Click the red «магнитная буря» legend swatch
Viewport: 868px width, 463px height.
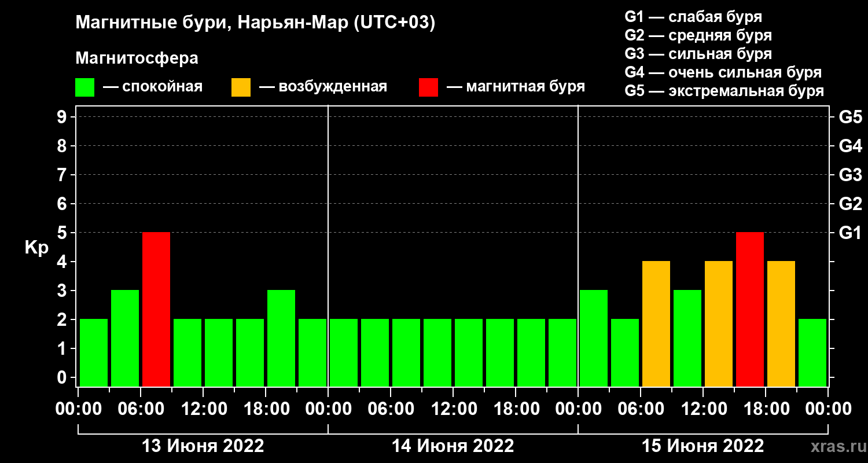point(428,87)
